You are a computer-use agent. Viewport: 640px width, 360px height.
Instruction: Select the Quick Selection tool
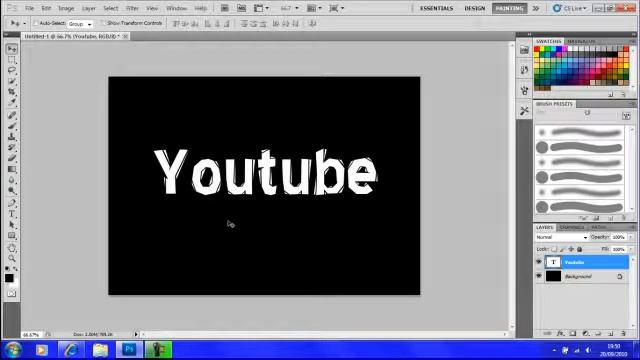(x=12, y=81)
